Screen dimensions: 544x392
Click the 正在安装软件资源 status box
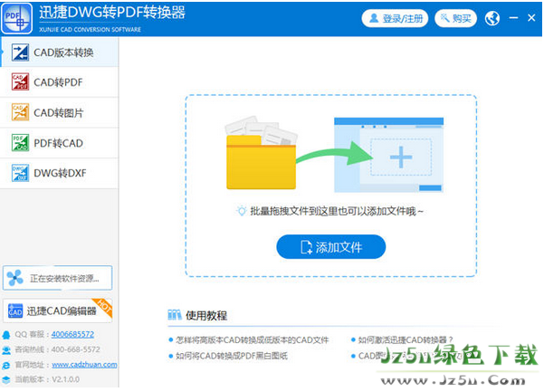pyautogui.click(x=58, y=278)
